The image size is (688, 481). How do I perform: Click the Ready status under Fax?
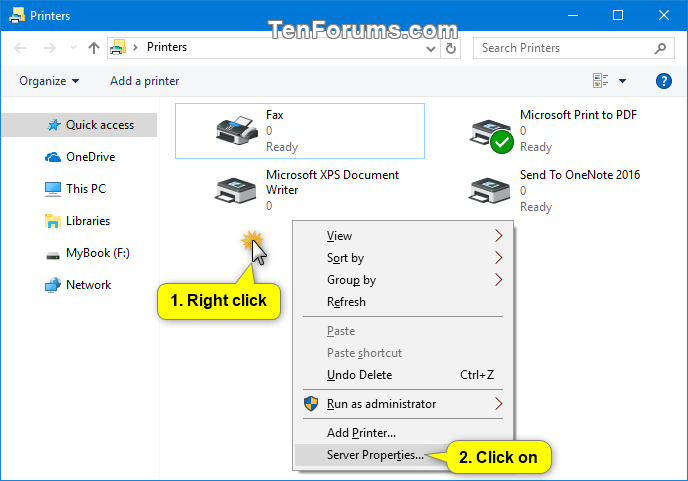tap(282, 147)
